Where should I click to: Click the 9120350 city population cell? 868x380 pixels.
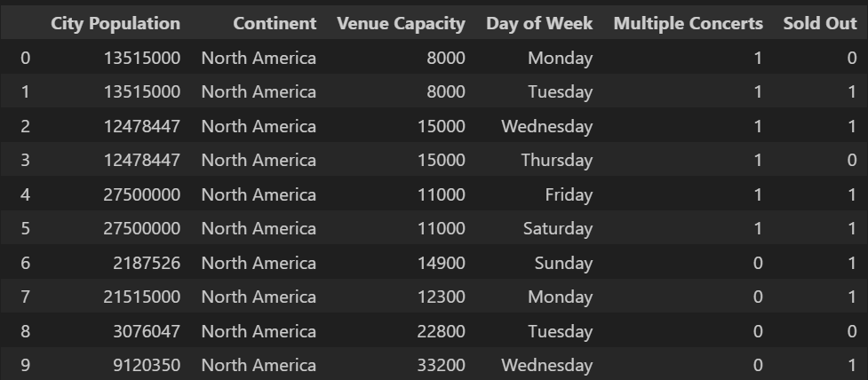[x=147, y=365]
